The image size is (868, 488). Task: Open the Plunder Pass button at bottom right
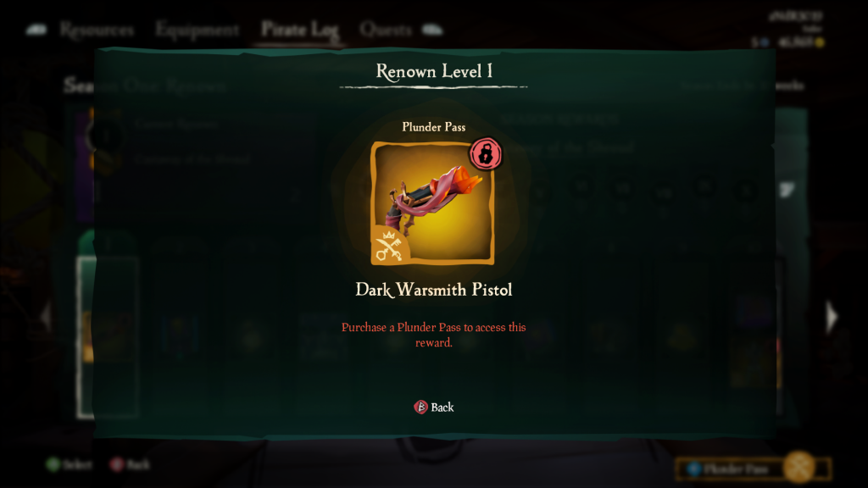(x=753, y=469)
